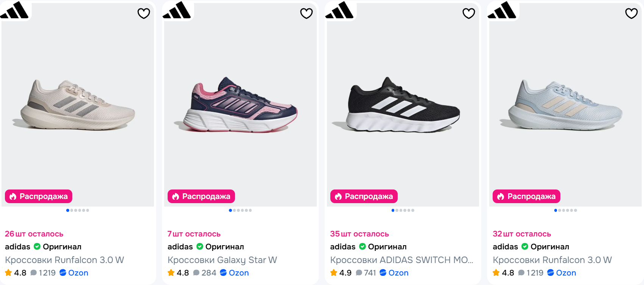The image size is (644, 285).
Task: Open Кроссовки Galaxy Star W product title
Action: [222, 260]
